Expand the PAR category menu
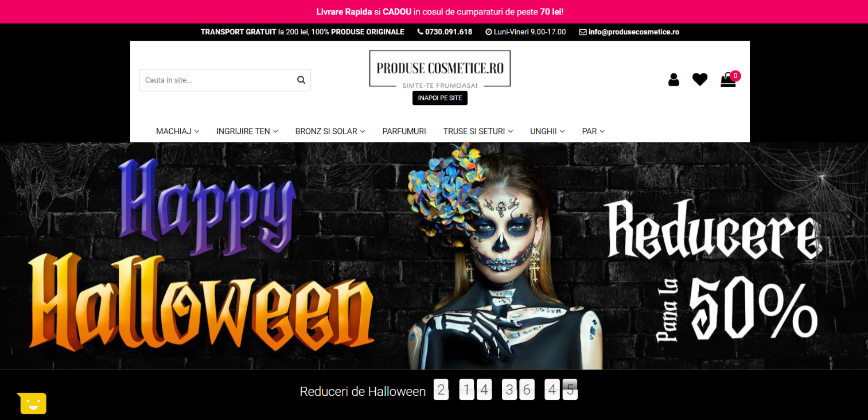 [593, 131]
